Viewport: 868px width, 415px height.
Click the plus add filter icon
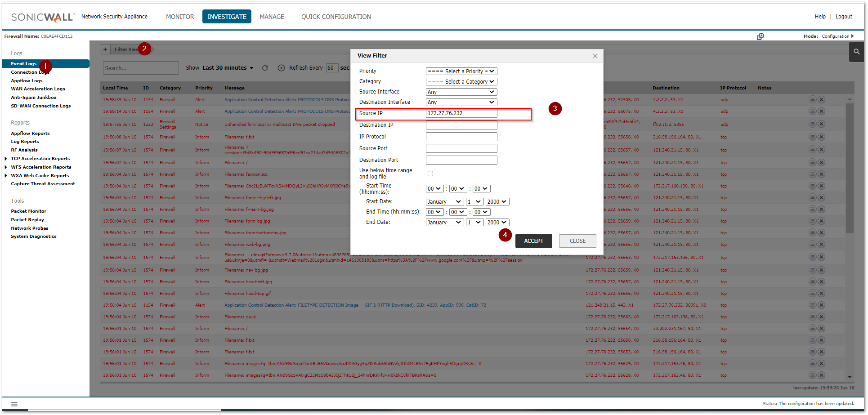105,49
